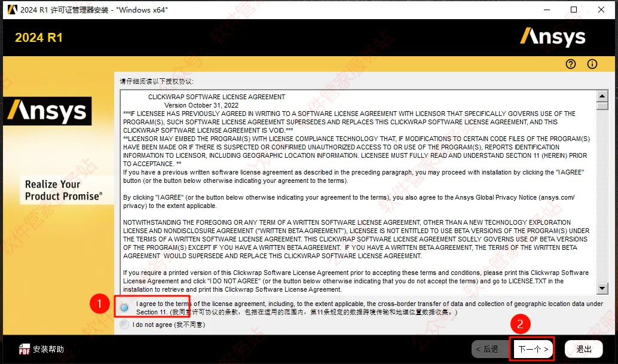Screen dimensions: 618x364
Task: Click the Ansys logo in the header
Action: point(553,38)
